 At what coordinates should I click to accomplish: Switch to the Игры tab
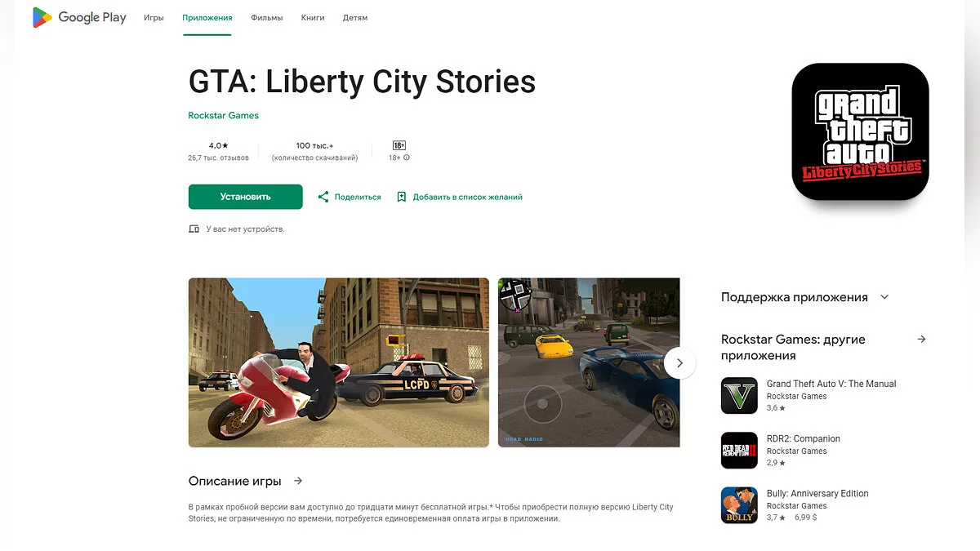(x=154, y=17)
